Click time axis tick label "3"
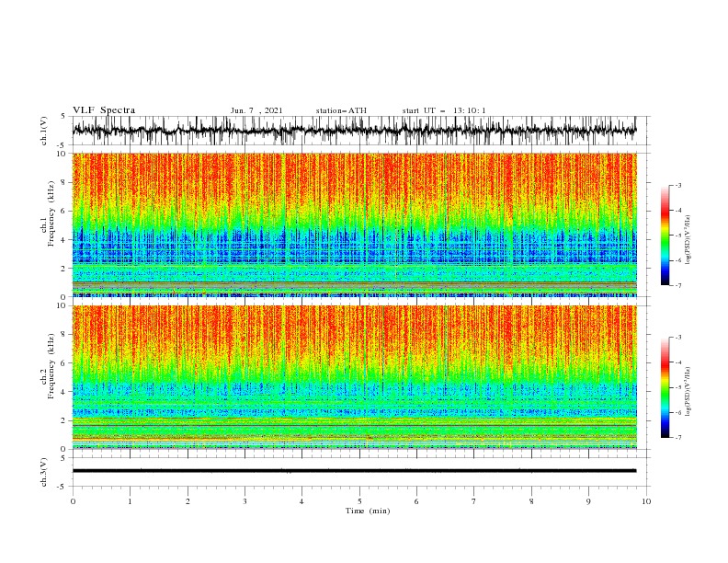 (245, 501)
